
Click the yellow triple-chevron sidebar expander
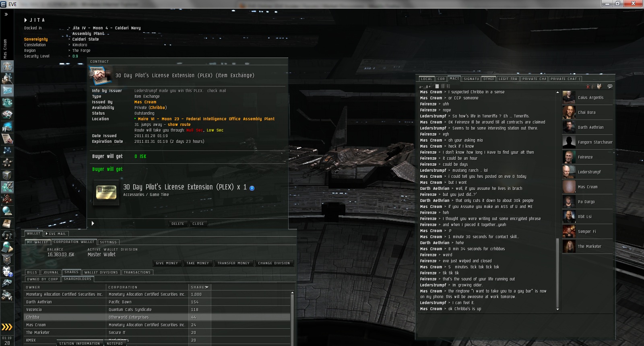[7, 327]
